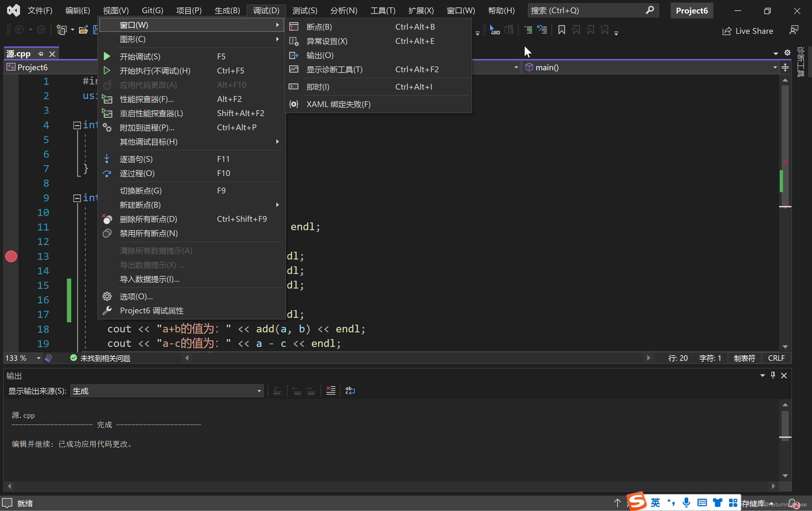Image resolution: width=812 pixels, height=511 pixels.
Task: Click the bookmark toggle icon in toolbar
Action: 561,30
